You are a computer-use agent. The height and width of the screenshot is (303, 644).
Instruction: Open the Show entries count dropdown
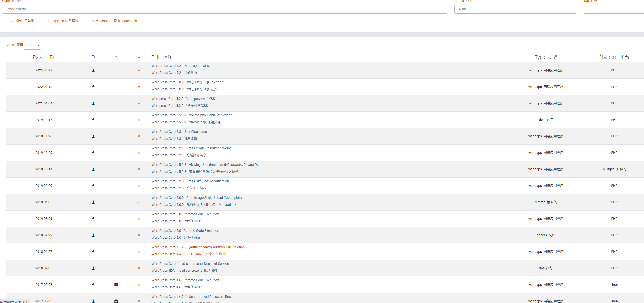pyautogui.click(x=32, y=45)
